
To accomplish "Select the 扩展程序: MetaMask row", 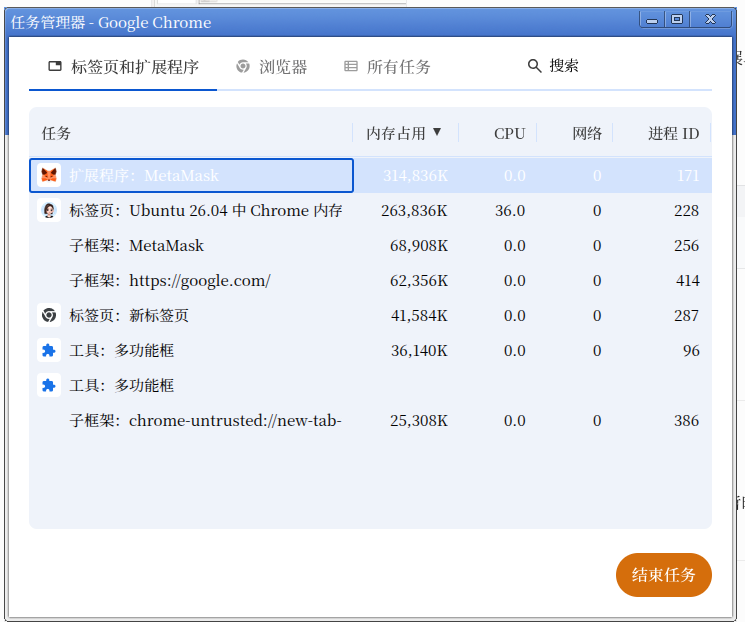I will pos(371,175).
